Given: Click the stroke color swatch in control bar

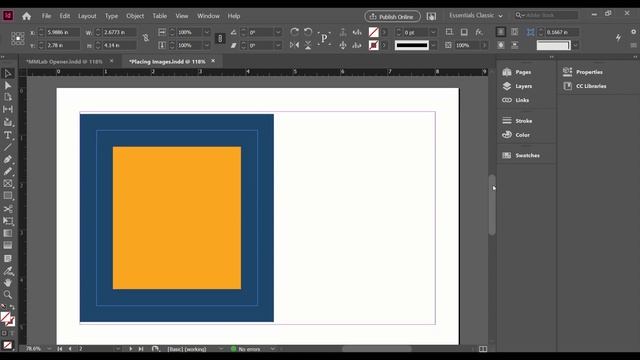Looking at the screenshot, I should coord(373,45).
